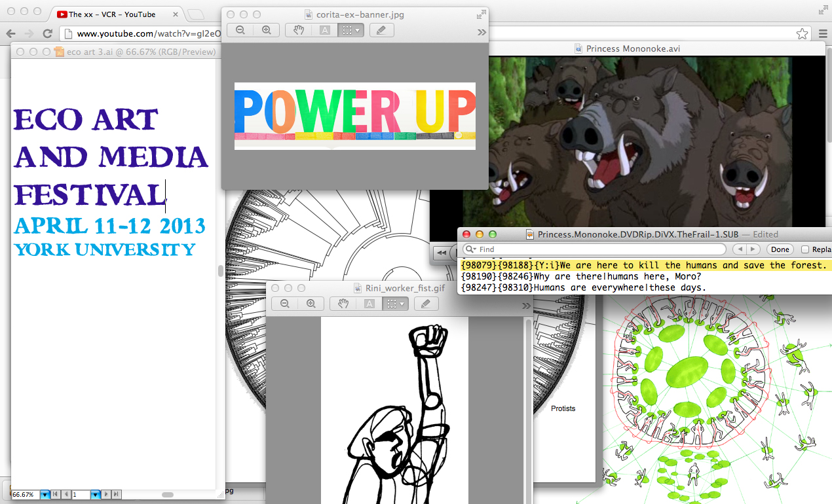Click the APRIL 11-12 2013 text
Screen dimensions: 832x504
109,226
